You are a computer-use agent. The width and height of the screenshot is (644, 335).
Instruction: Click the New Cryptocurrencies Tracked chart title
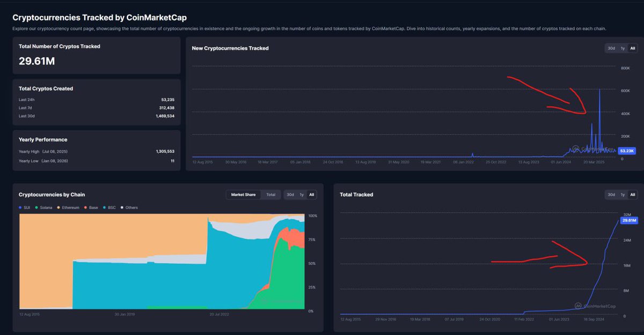(230, 48)
